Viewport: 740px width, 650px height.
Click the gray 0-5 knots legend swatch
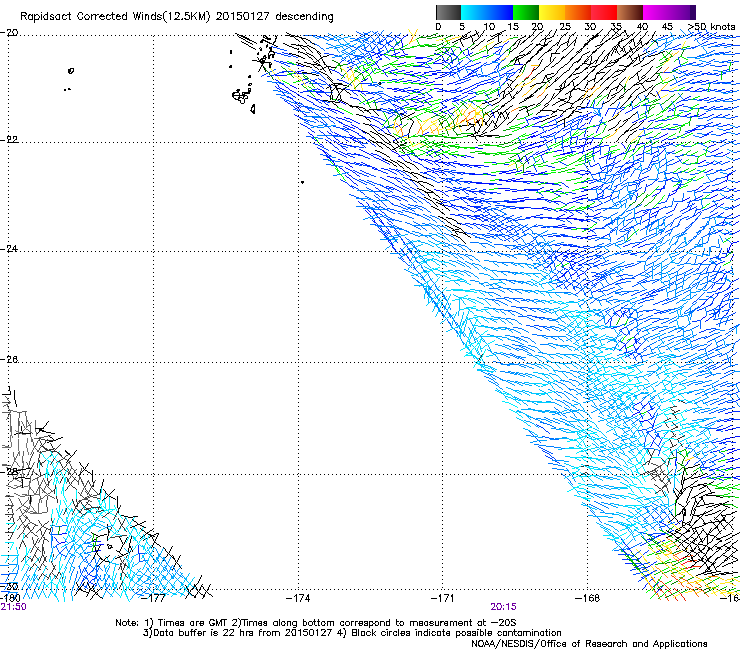tap(448, 12)
